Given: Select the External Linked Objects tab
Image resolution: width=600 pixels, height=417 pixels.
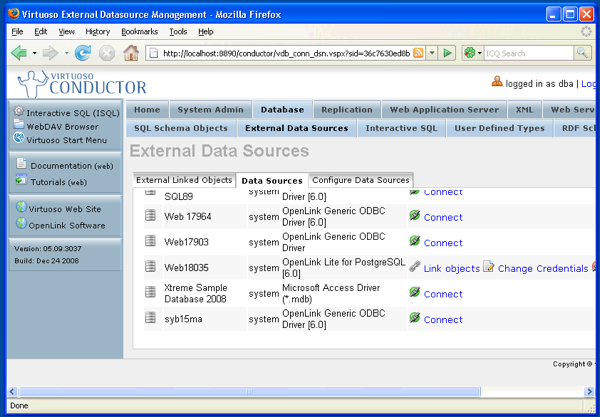Looking at the screenshot, I should pyautogui.click(x=184, y=180).
